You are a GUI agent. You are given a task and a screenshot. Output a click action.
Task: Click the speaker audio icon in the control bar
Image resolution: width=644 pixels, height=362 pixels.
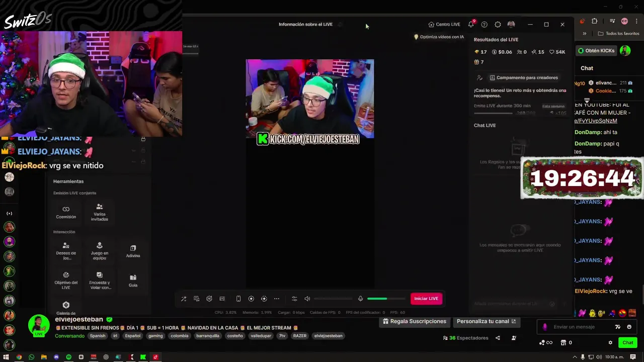click(x=307, y=299)
